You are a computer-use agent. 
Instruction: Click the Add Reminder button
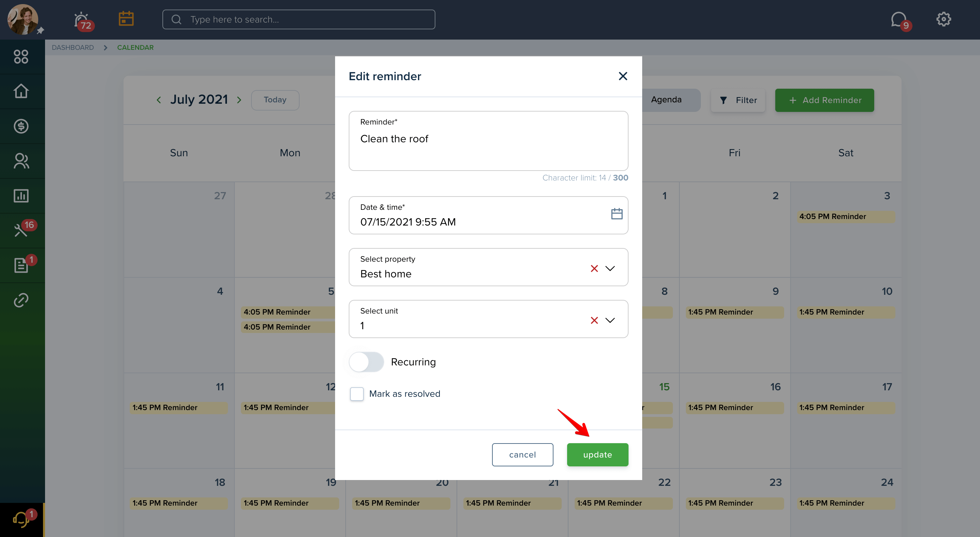(824, 100)
